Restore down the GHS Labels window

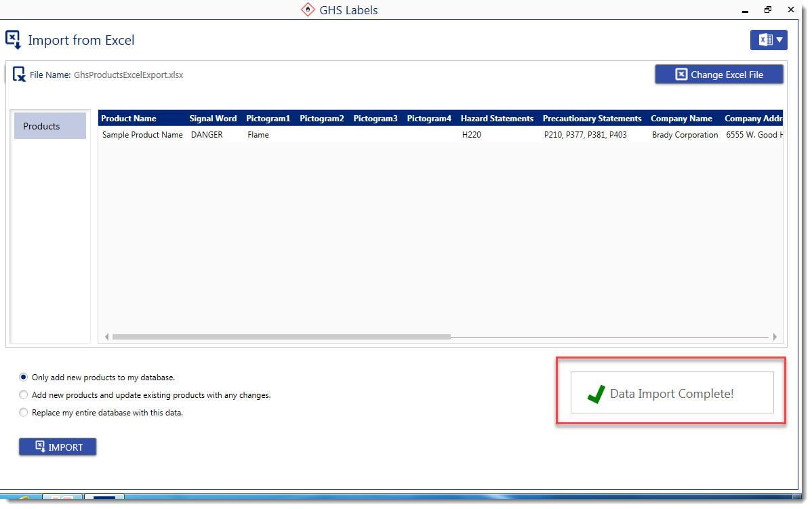(768, 9)
